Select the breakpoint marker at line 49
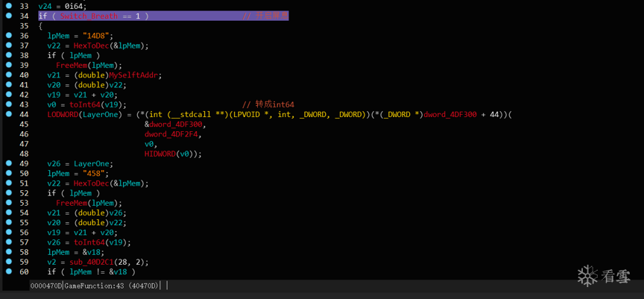Image resolution: width=644 pixels, height=299 pixels. click(x=8, y=163)
